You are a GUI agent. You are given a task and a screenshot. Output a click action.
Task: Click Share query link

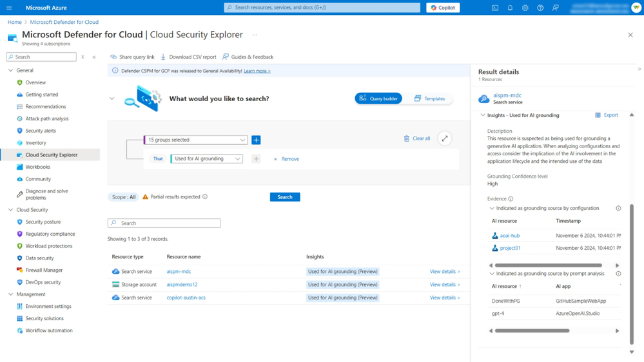point(132,57)
